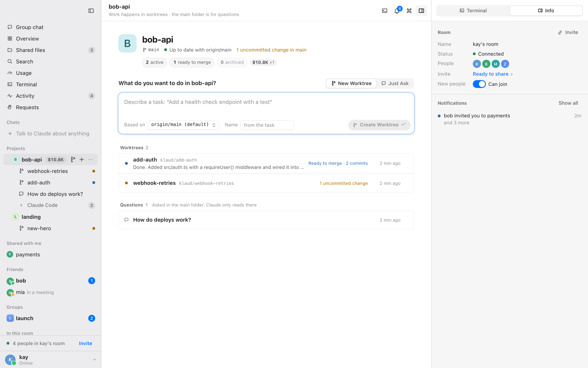The height and width of the screenshot is (368, 588).
Task: Toggle New people Can join switch
Action: [479, 84]
